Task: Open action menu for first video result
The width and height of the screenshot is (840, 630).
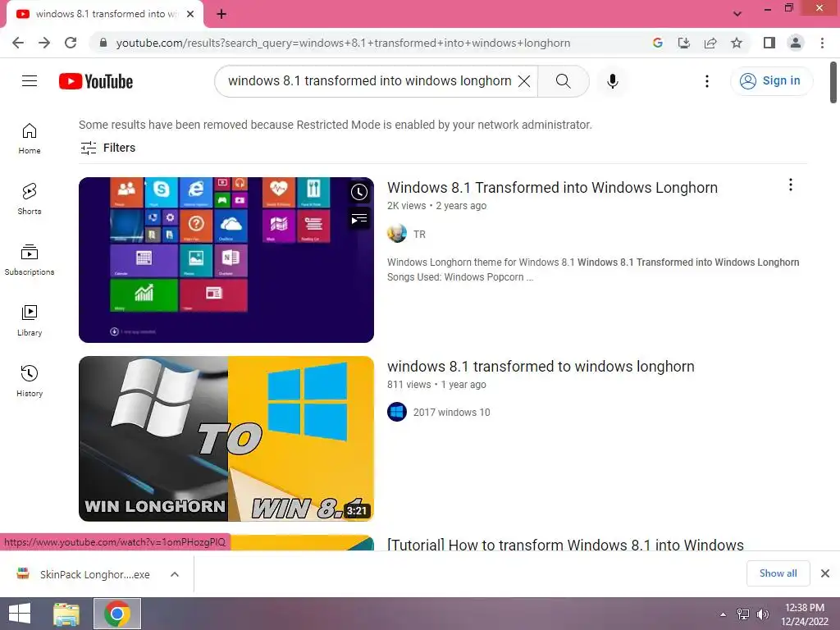Action: click(790, 185)
